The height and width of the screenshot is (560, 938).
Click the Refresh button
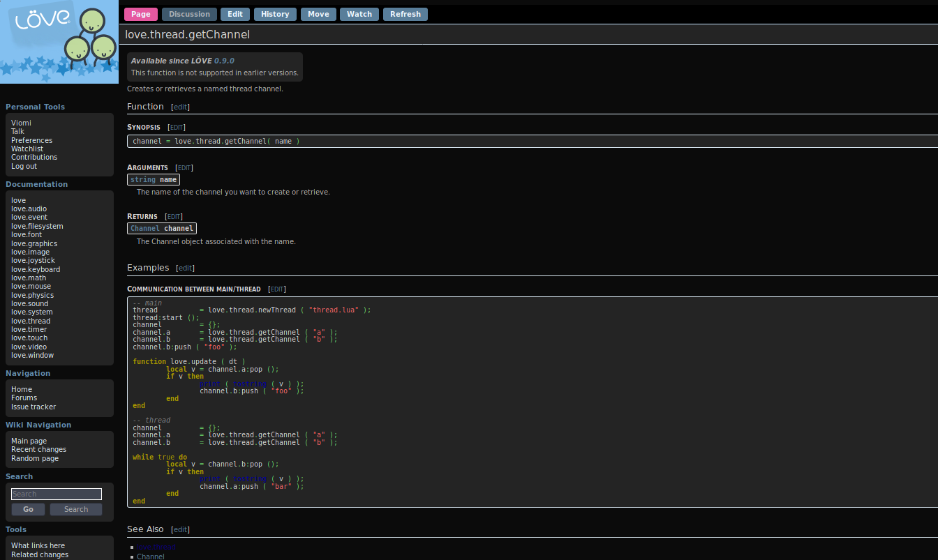pos(405,14)
